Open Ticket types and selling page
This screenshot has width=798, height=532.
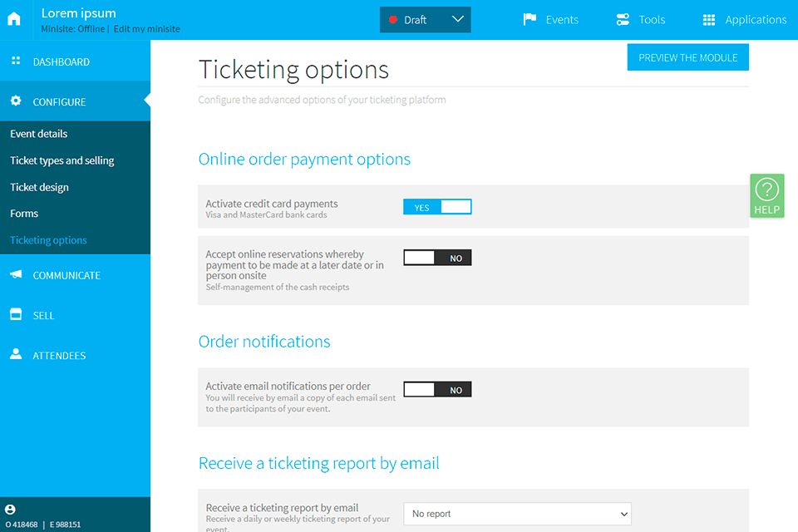point(62,160)
